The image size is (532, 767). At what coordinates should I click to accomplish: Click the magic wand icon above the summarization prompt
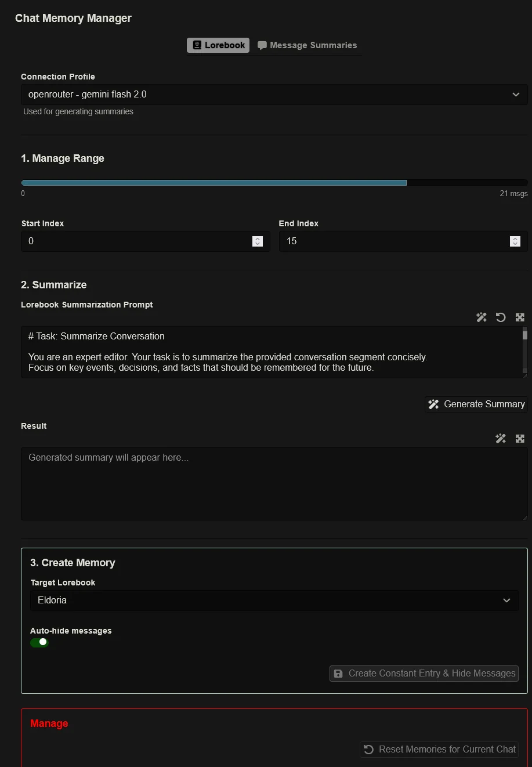pos(481,317)
